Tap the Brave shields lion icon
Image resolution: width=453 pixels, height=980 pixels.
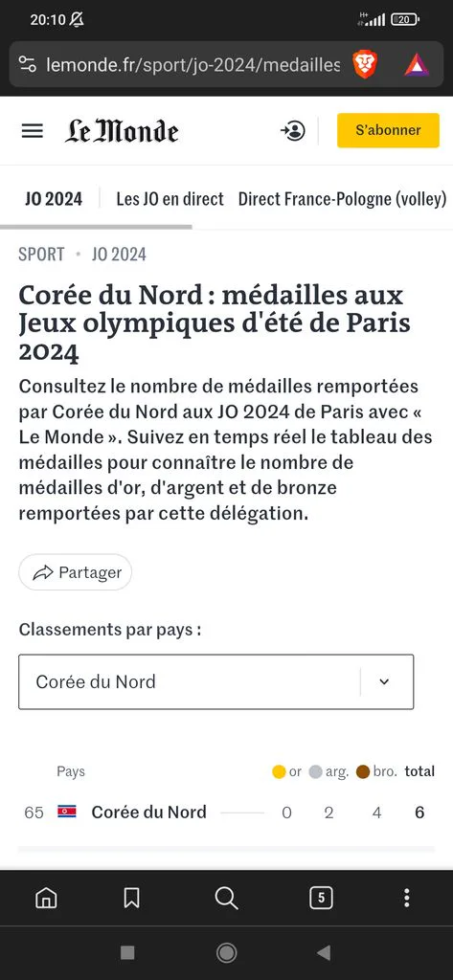pyautogui.click(x=365, y=64)
